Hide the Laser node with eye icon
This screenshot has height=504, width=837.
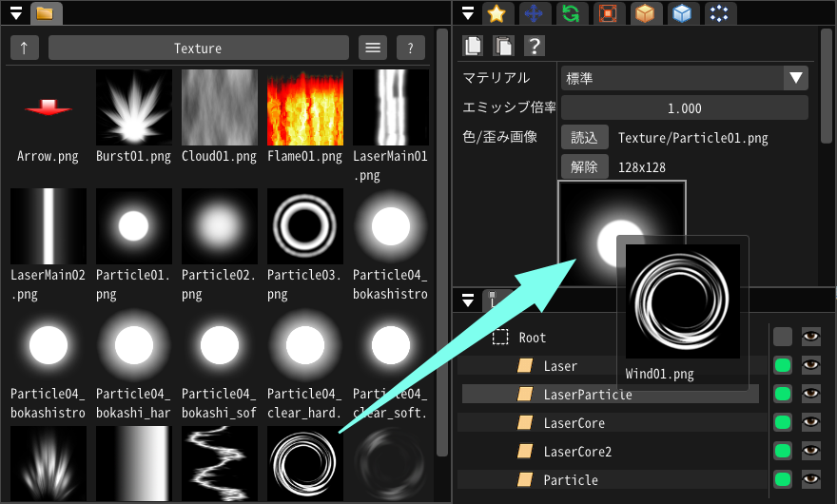point(810,365)
